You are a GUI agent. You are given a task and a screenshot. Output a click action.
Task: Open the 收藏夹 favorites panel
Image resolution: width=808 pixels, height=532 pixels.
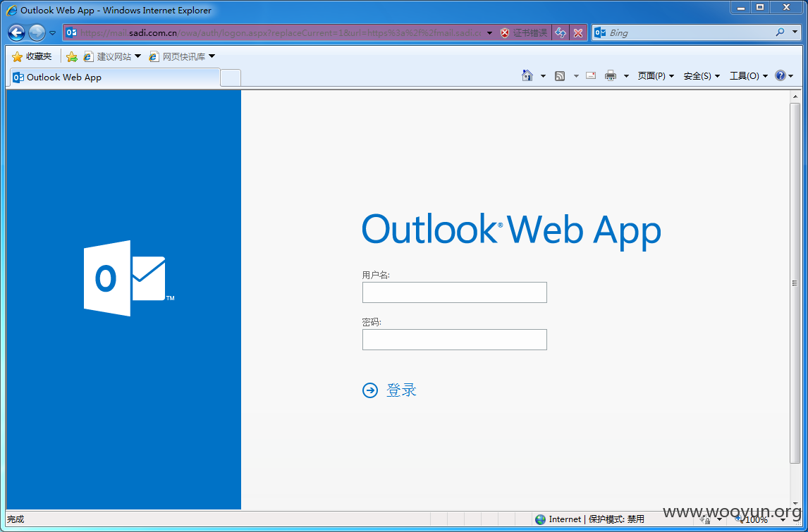click(x=32, y=56)
